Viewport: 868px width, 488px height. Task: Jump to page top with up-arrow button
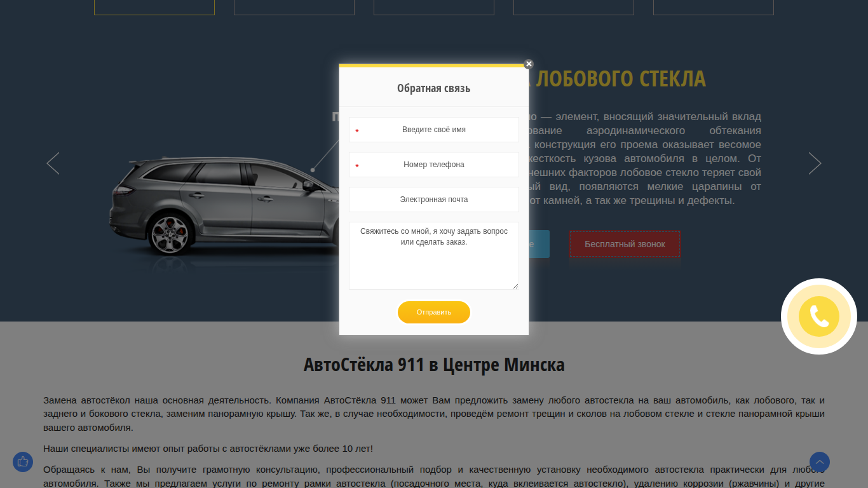tap(820, 462)
